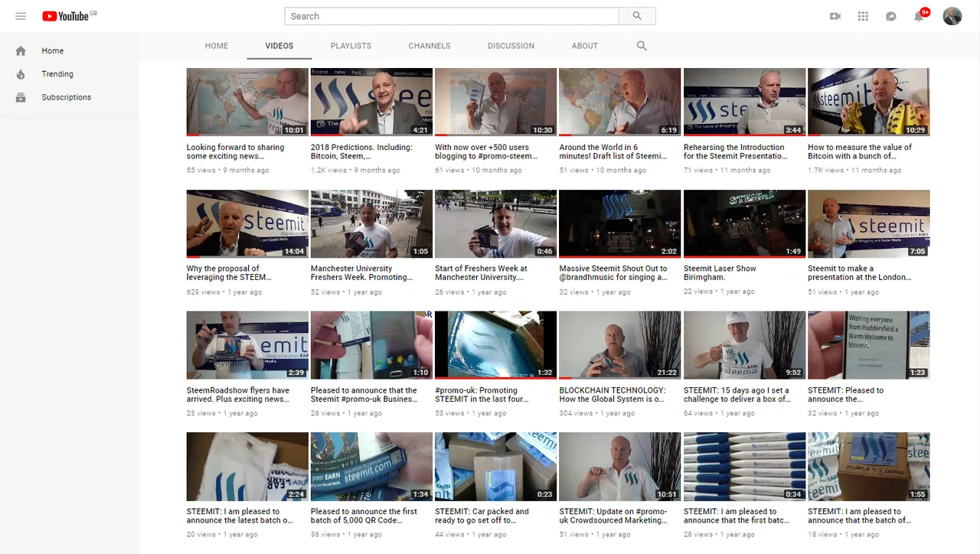The image size is (980, 554).
Task: Play the 0:46 Freshers Week thumbnail
Action: tap(495, 223)
